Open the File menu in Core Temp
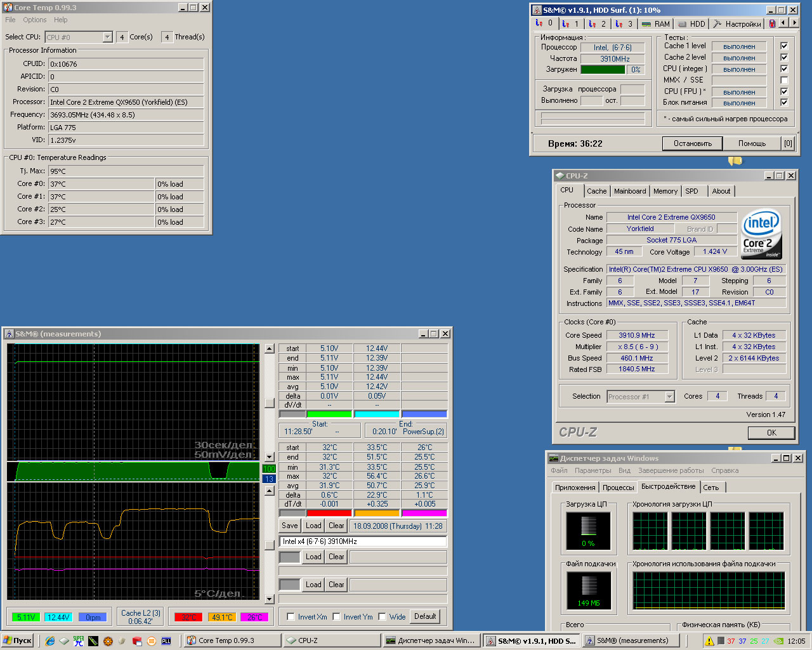The image size is (812, 650). 10,20
